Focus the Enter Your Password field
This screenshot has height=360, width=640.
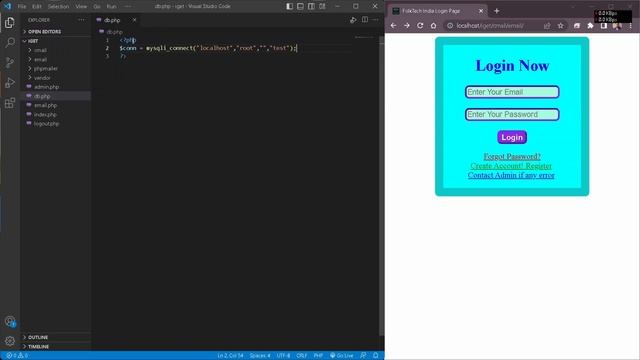pos(512,114)
